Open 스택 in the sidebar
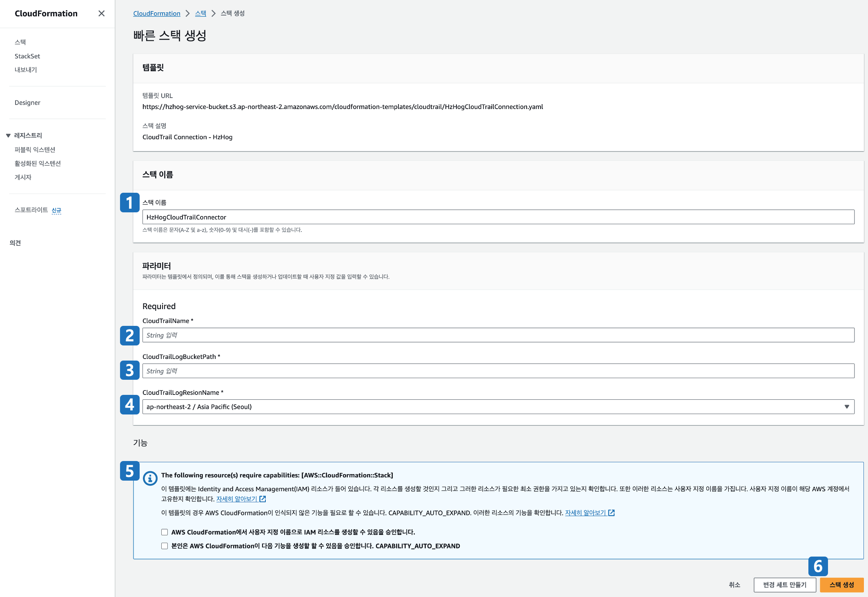The width and height of the screenshot is (868, 597). (x=20, y=42)
